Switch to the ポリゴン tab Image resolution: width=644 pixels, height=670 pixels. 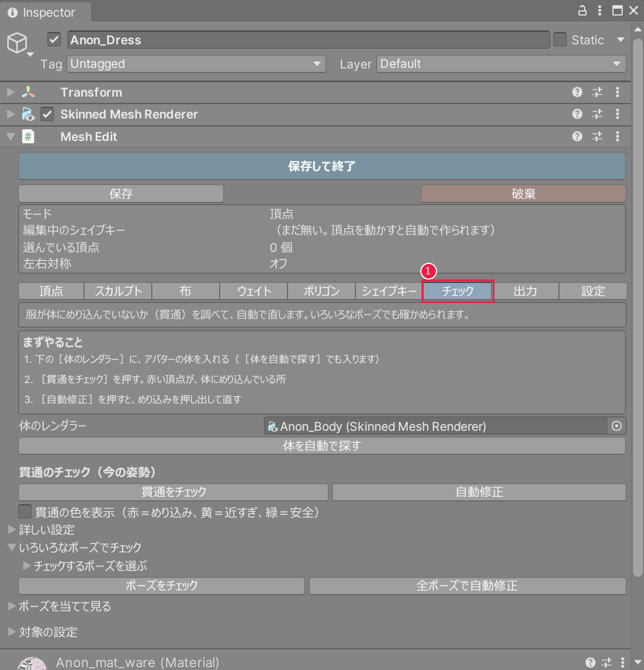[321, 291]
